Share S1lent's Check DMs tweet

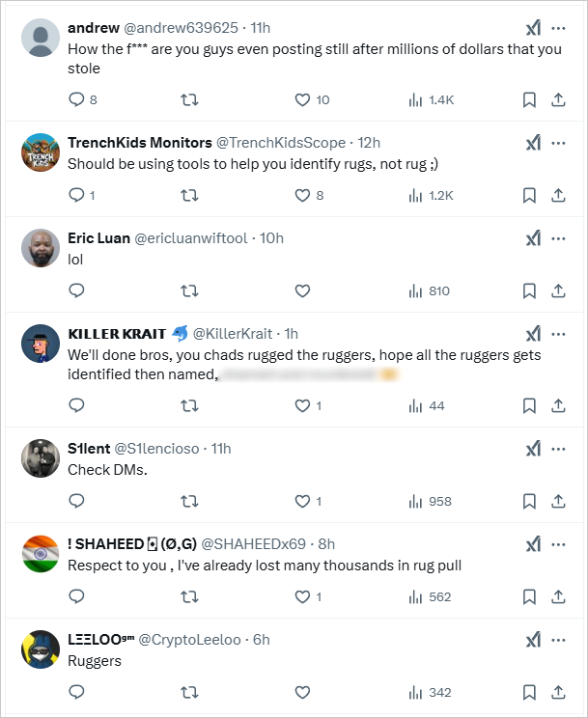pyautogui.click(x=558, y=502)
